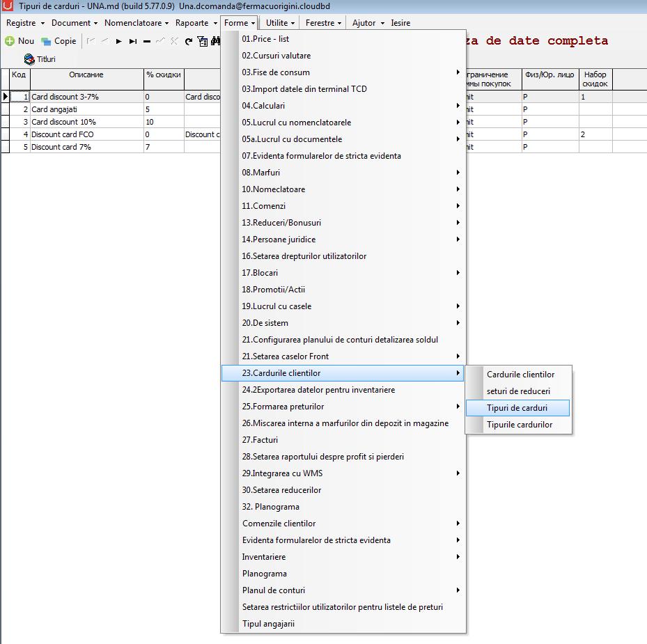
Task: Choose seturi de reduceri in the submenu
Action: point(517,391)
